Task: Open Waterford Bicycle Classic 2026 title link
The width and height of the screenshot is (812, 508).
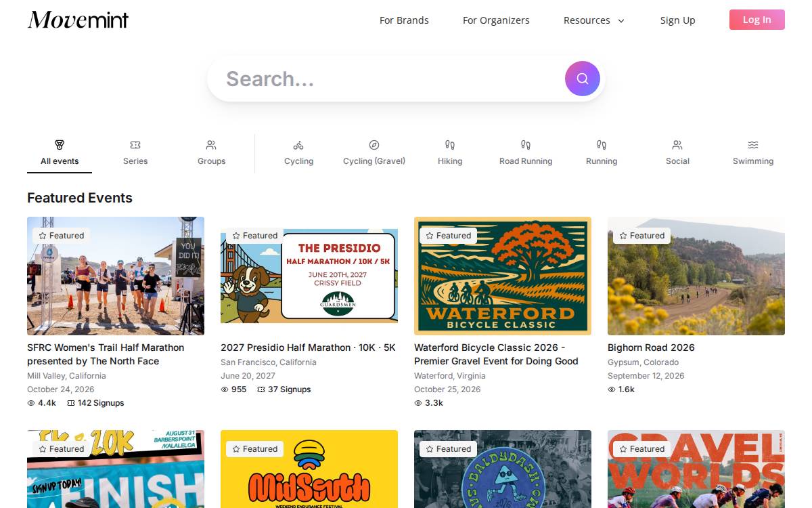Action: coord(496,354)
